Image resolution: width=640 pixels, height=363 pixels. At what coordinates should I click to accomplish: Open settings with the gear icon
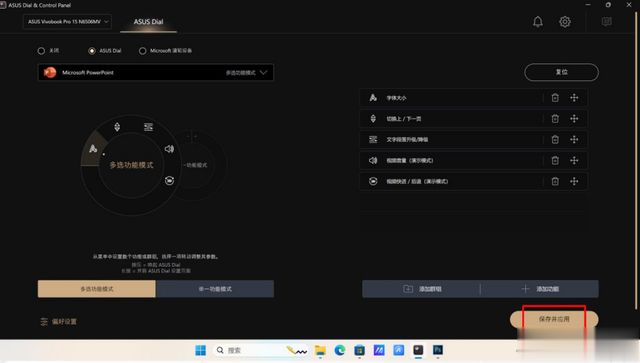click(x=565, y=22)
